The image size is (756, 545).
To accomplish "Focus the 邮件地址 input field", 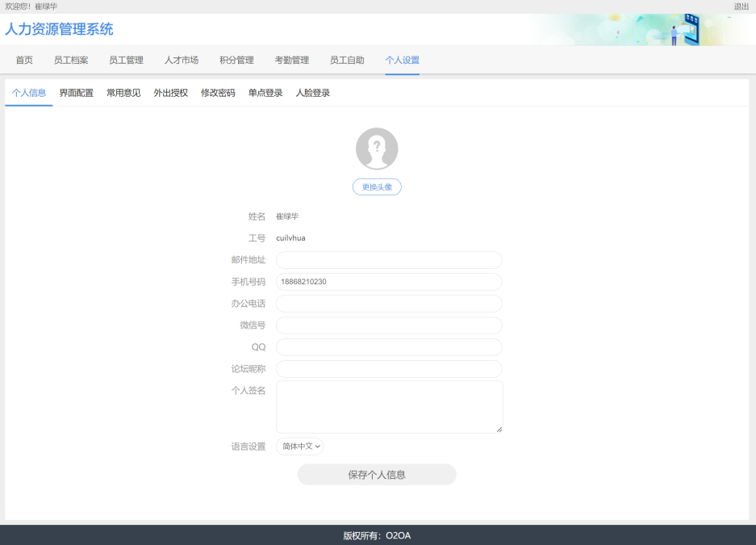I will point(389,260).
